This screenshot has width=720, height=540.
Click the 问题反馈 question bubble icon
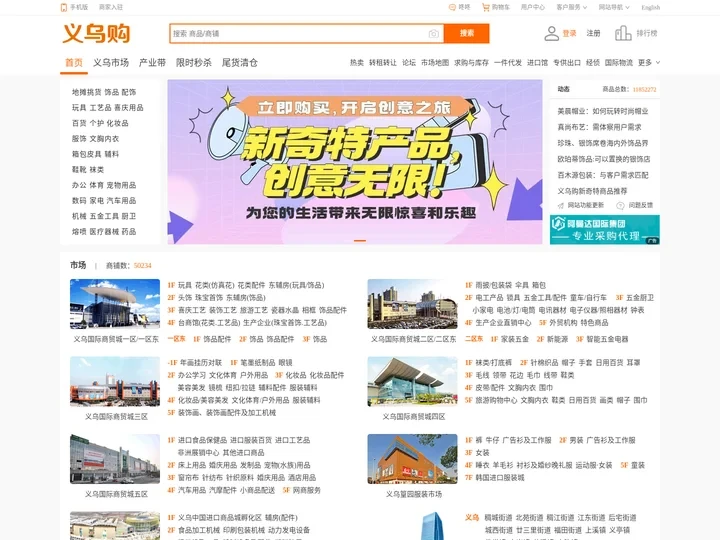620,205
